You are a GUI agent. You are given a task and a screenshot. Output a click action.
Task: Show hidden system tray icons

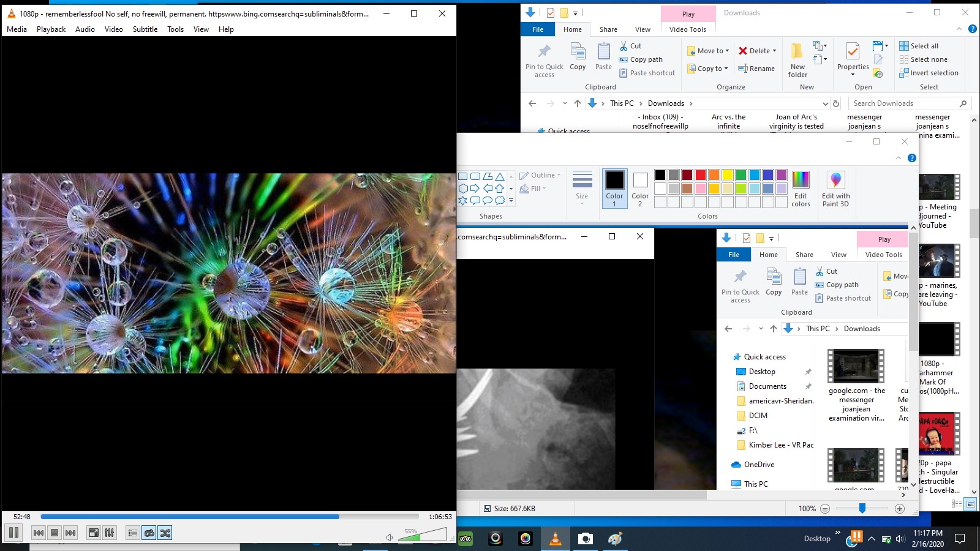pos(872,539)
